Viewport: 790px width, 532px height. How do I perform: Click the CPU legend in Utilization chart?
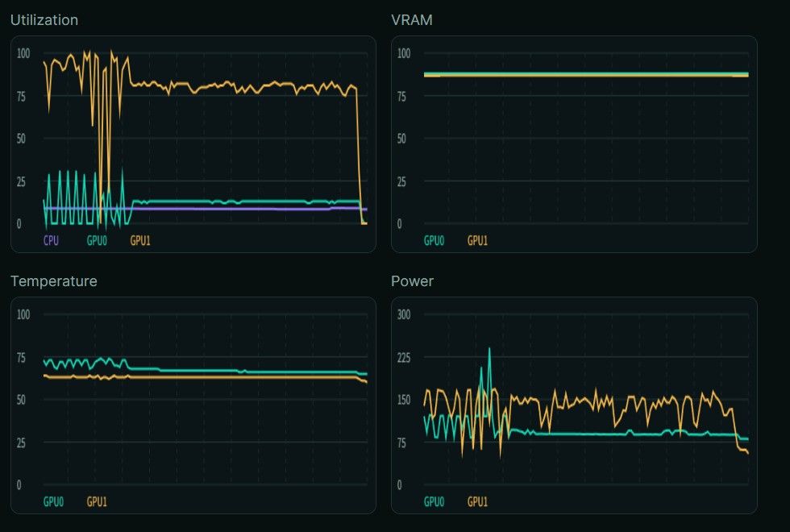(51, 241)
